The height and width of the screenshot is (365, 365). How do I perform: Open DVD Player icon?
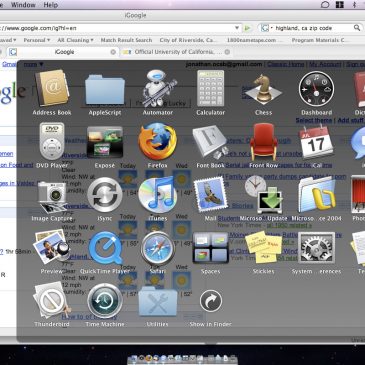point(52,141)
